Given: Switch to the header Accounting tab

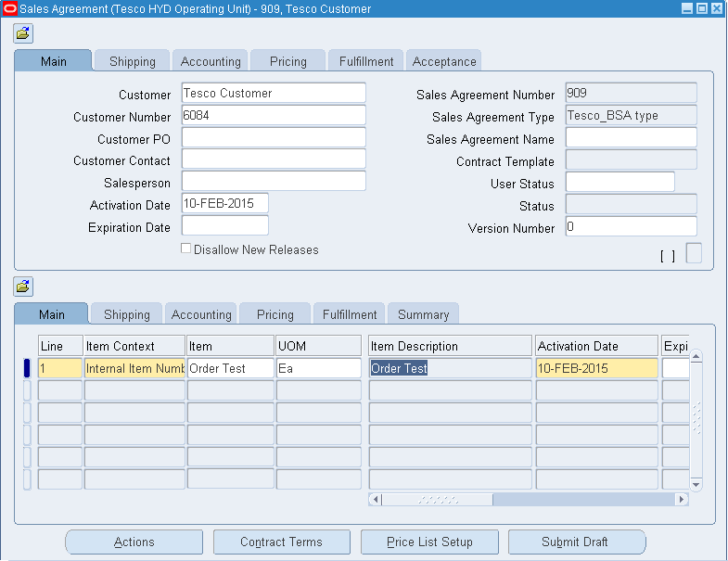Looking at the screenshot, I should tap(211, 61).
